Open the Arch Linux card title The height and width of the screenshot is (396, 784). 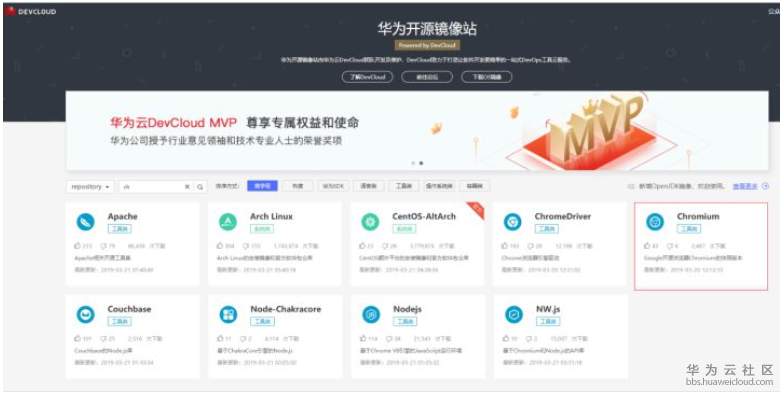tap(272, 216)
